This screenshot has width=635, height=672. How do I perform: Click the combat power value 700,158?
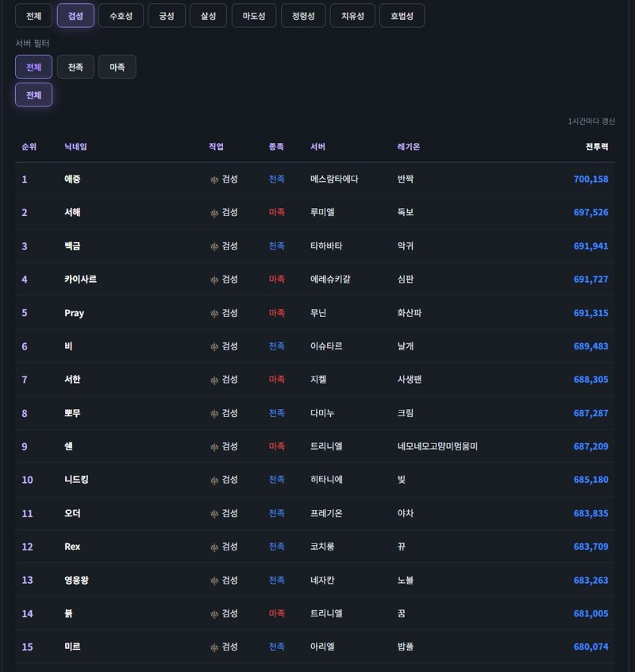[591, 180]
